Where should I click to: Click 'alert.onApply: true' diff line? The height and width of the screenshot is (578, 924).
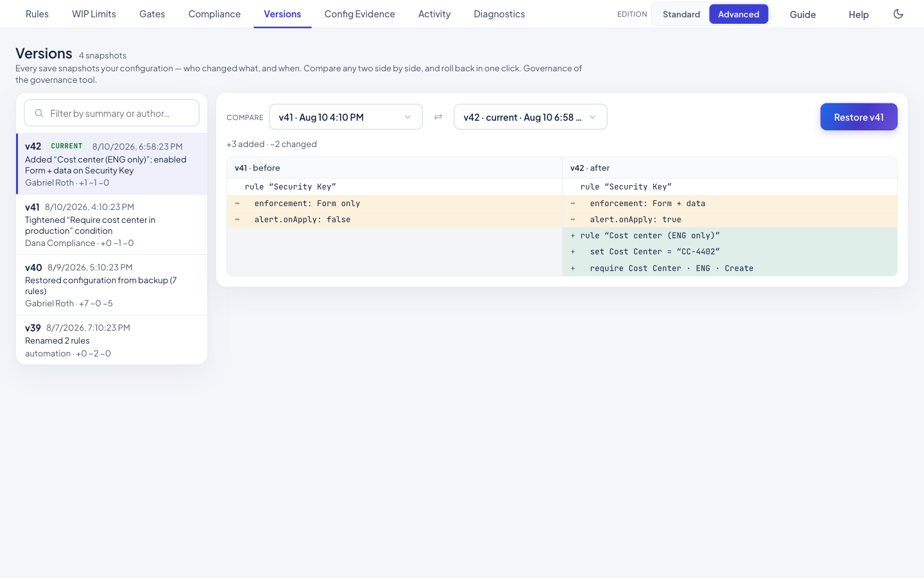tap(730, 220)
